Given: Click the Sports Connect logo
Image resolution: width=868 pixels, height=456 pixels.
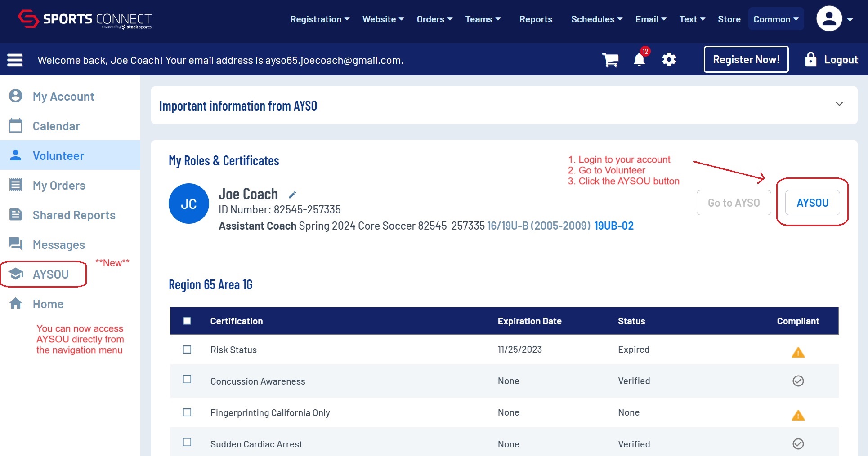Looking at the screenshot, I should [x=85, y=19].
